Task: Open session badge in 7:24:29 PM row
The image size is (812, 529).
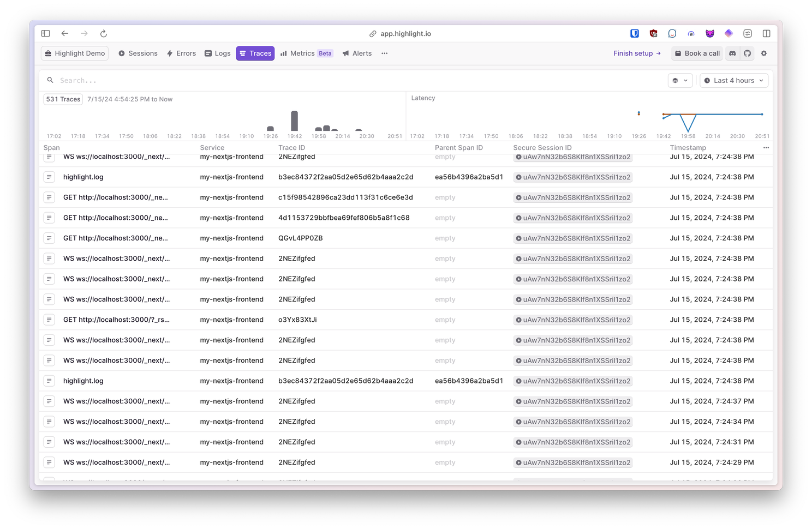Action: pyautogui.click(x=573, y=462)
